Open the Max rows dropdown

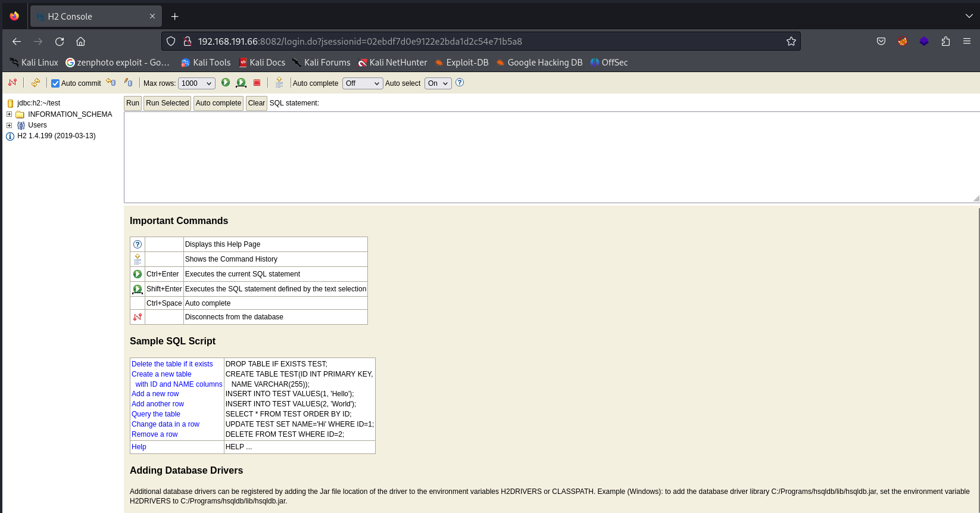[x=196, y=83]
